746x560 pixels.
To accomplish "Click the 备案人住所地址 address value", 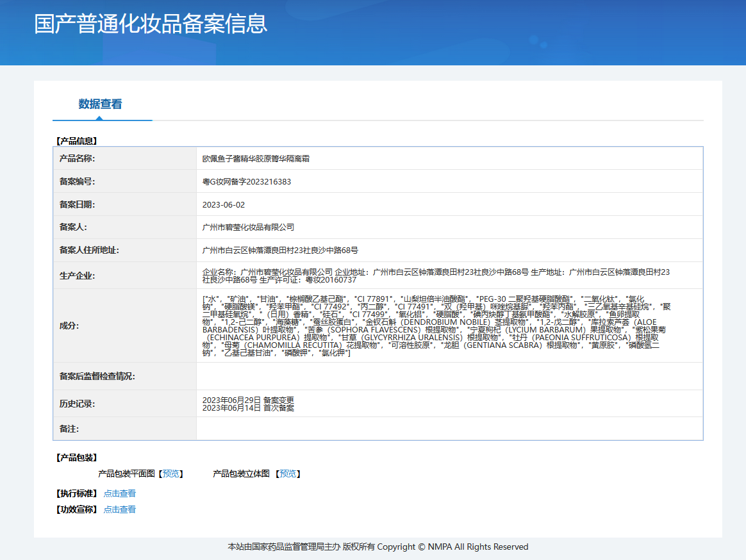I will [x=280, y=251].
